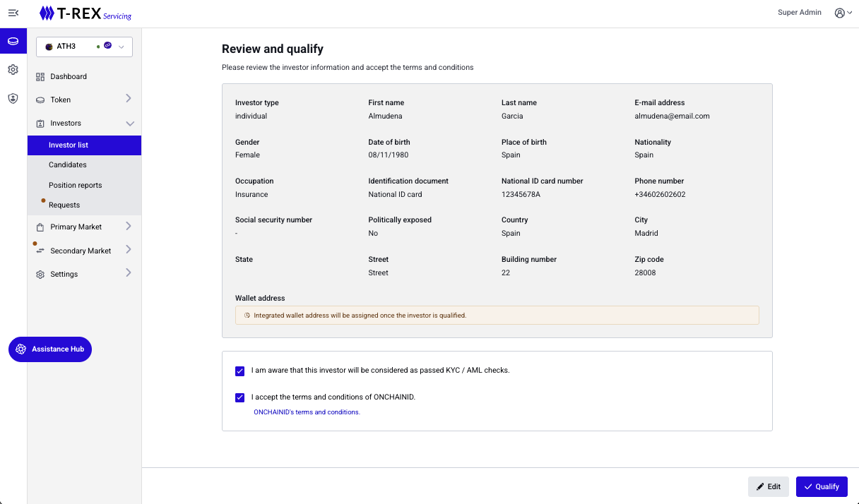Open ONCHAINID's terms and conditions link
The height and width of the screenshot is (504, 859).
[307, 412]
